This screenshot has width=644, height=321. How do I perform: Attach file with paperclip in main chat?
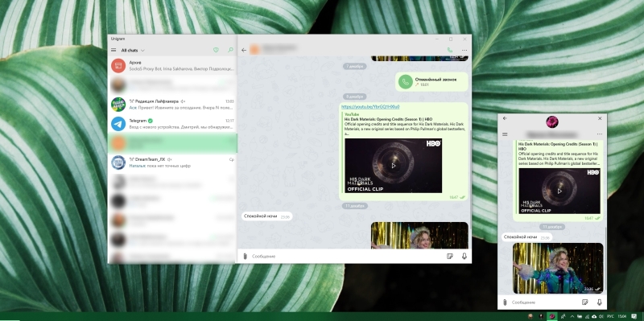[245, 256]
